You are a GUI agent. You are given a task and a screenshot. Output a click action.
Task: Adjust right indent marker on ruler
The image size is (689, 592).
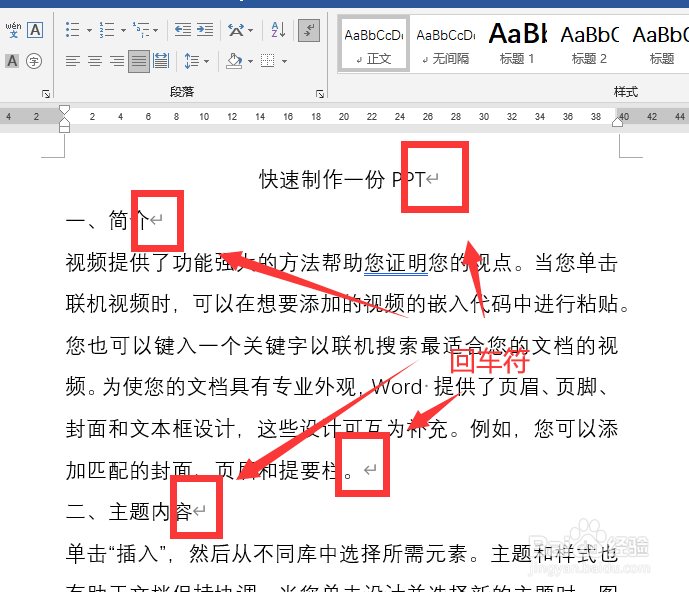(617, 122)
